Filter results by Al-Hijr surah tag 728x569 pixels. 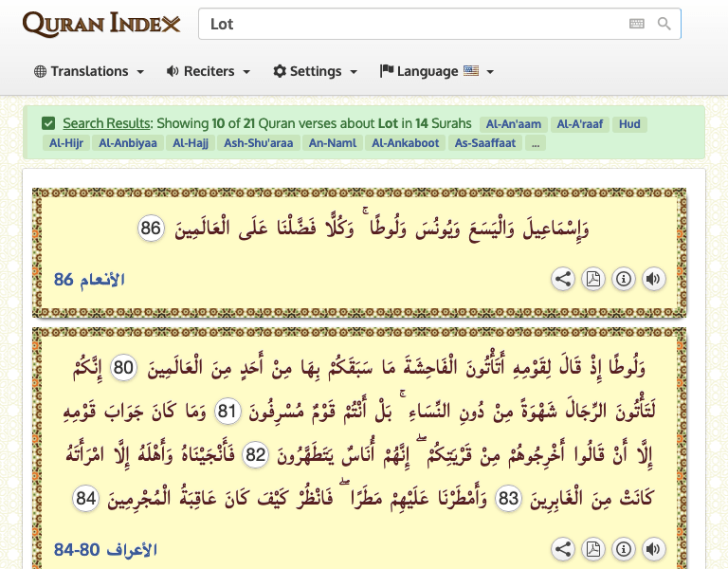pyautogui.click(x=64, y=143)
